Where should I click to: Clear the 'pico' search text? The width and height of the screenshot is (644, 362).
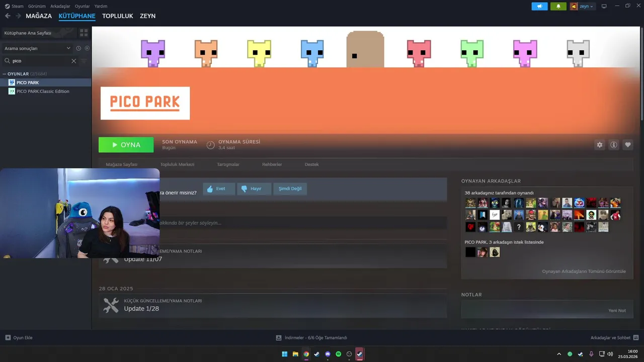[x=73, y=61]
